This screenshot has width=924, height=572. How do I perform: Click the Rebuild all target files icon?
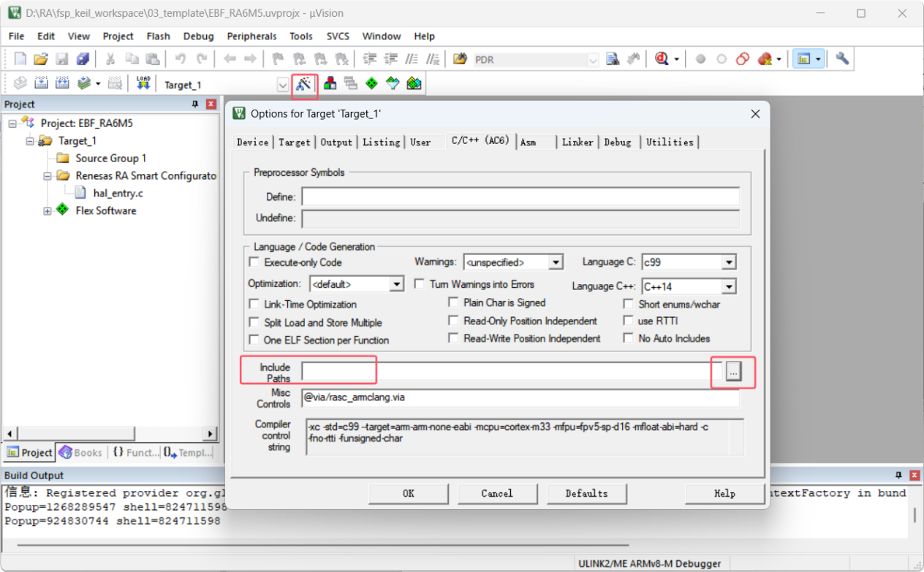(62, 84)
